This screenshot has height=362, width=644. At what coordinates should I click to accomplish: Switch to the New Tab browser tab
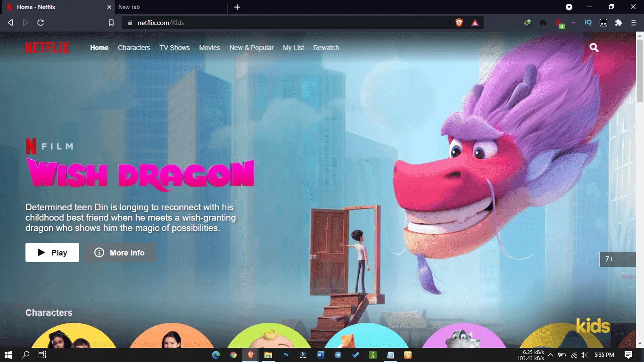click(x=129, y=7)
